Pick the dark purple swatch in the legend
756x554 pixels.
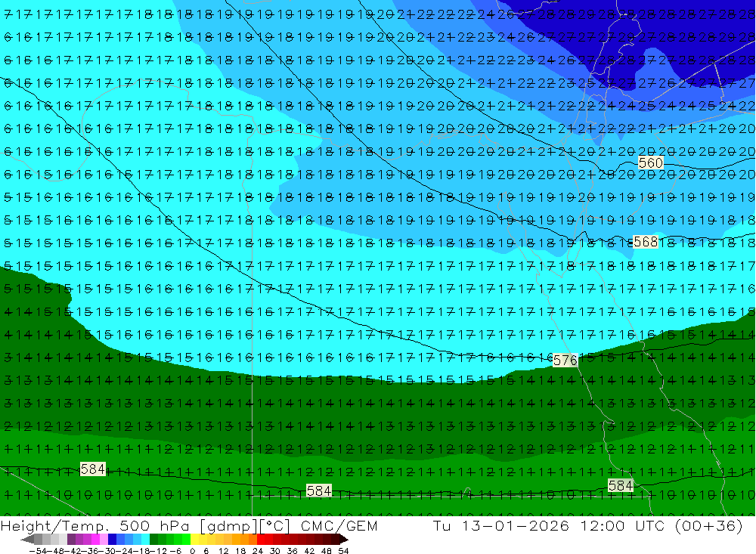tap(71, 540)
